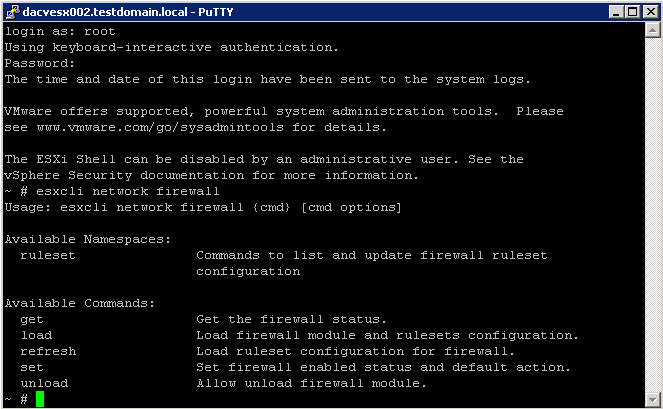Click the 'ruleset' namespace entry
Viewport: 663px width, 409px height.
click(x=48, y=255)
